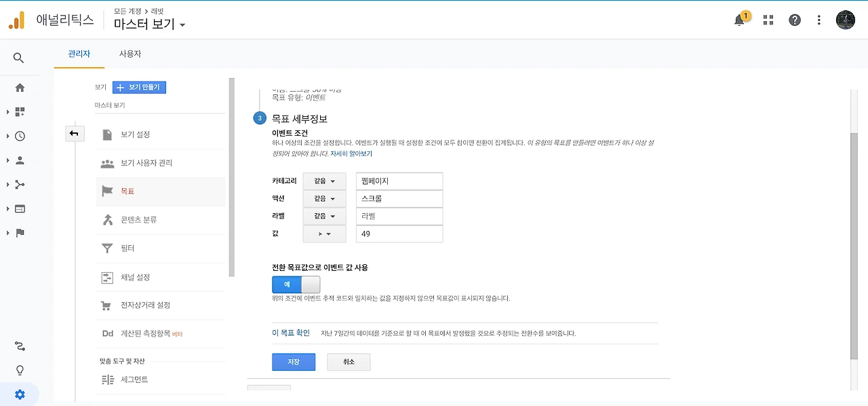The image size is (868, 406).
Task: Go to Home via the house icon
Action: click(20, 88)
